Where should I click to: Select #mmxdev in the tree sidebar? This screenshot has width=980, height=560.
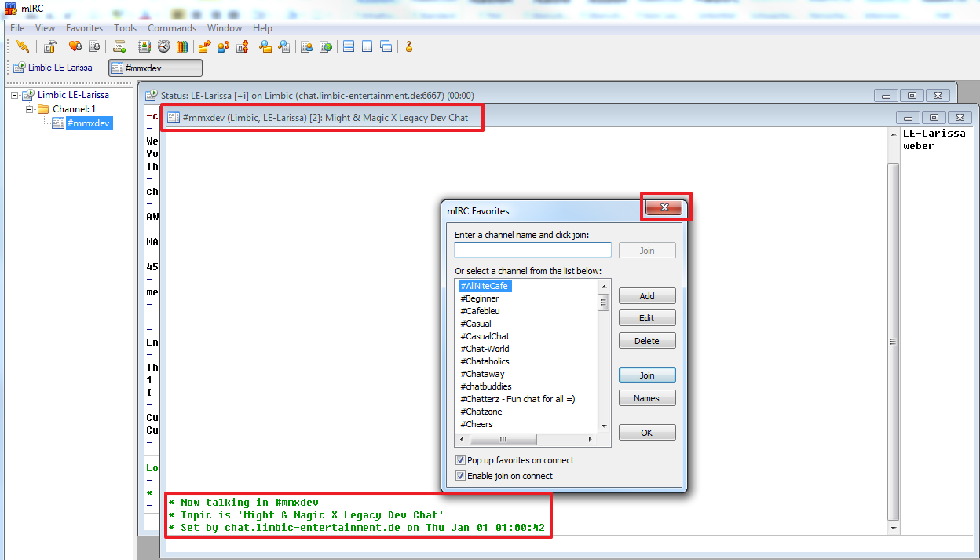pyautogui.click(x=88, y=123)
